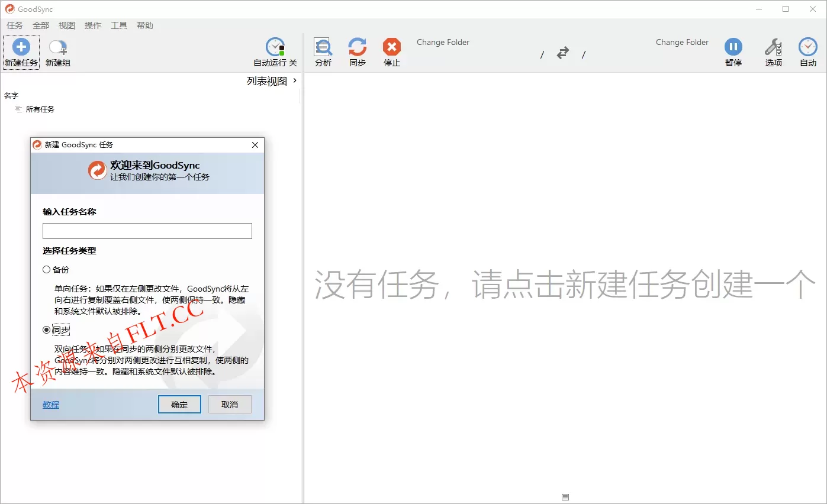
Task: Maximize the GoodSync window
Action: [x=786, y=9]
